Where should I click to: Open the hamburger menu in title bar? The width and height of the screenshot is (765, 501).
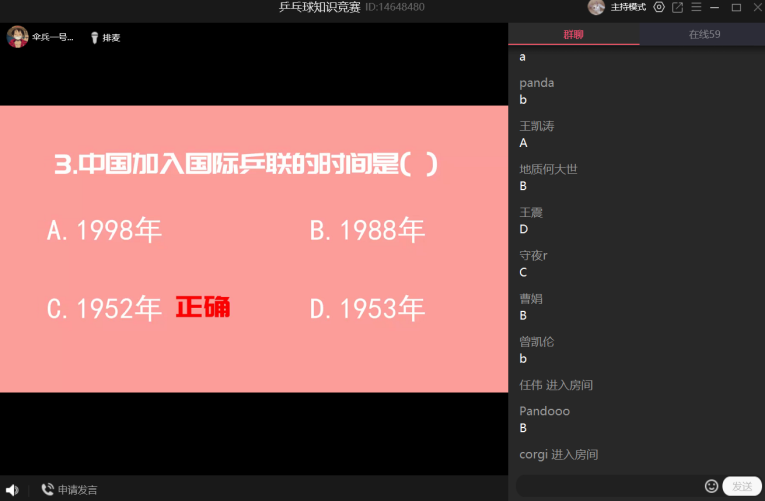point(696,8)
